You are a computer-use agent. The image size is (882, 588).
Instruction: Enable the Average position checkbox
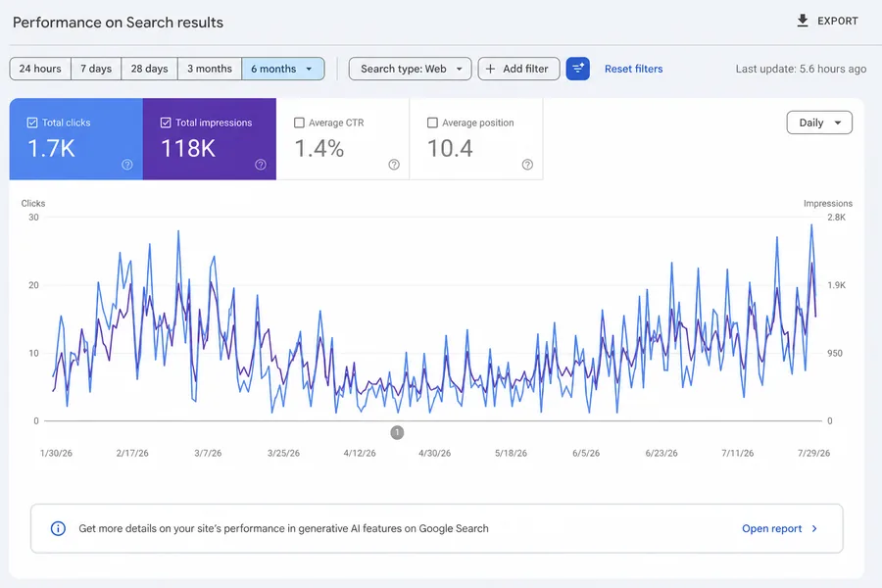pos(432,122)
